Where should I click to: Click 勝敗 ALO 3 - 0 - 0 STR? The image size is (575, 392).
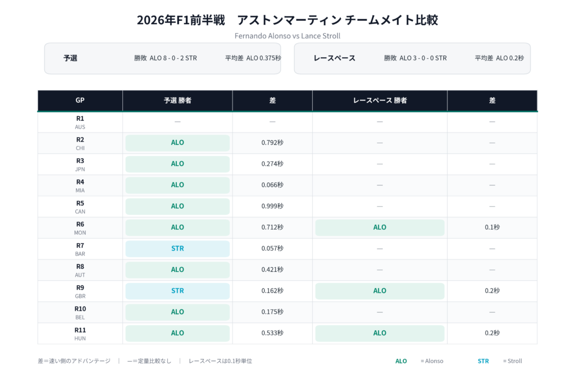pos(416,58)
